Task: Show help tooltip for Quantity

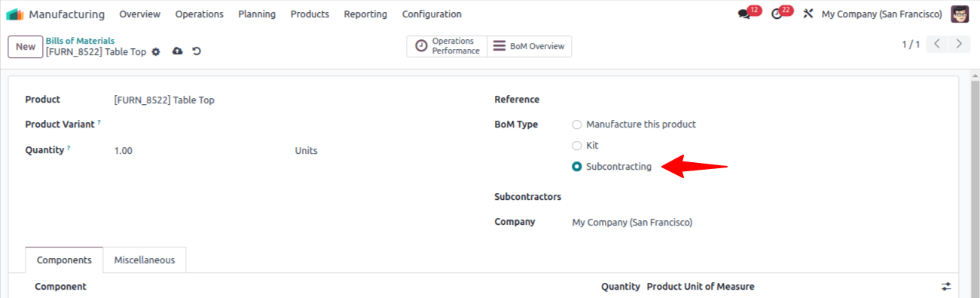Action: [x=69, y=148]
